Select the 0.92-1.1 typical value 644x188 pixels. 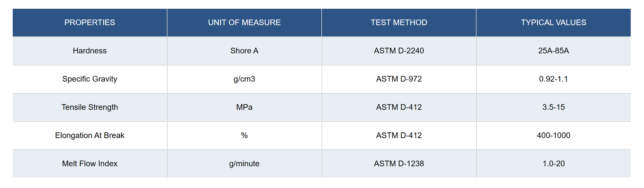(x=553, y=79)
